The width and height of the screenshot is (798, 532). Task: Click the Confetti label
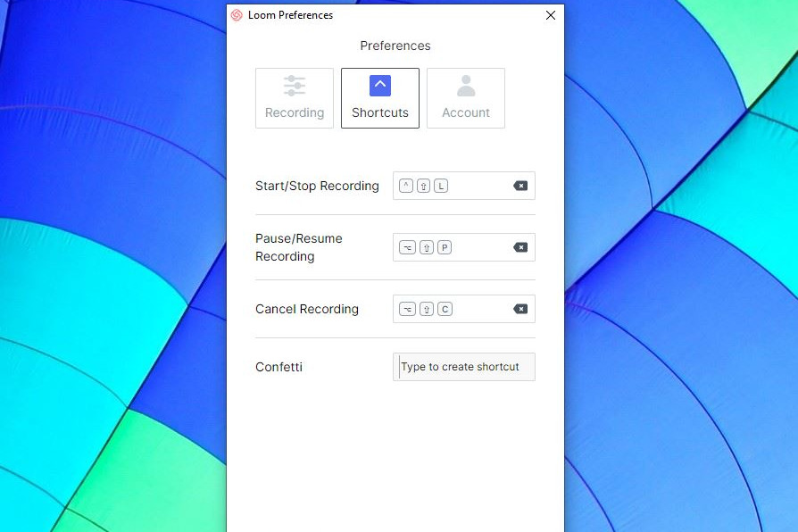(278, 367)
